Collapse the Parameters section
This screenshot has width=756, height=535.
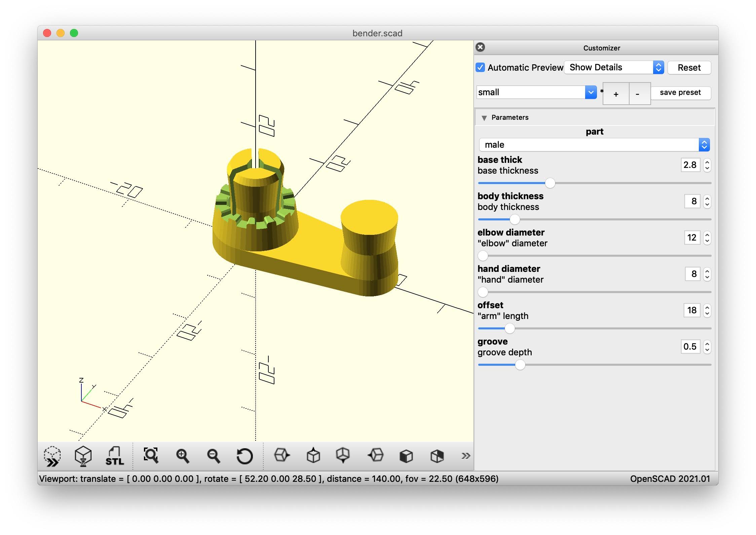(484, 118)
